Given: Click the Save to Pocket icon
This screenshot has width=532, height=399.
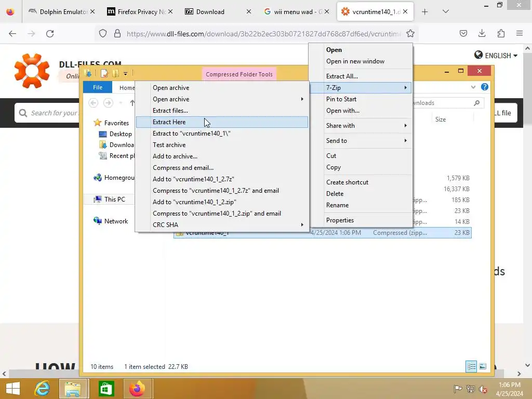Looking at the screenshot, I should pos(463,33).
